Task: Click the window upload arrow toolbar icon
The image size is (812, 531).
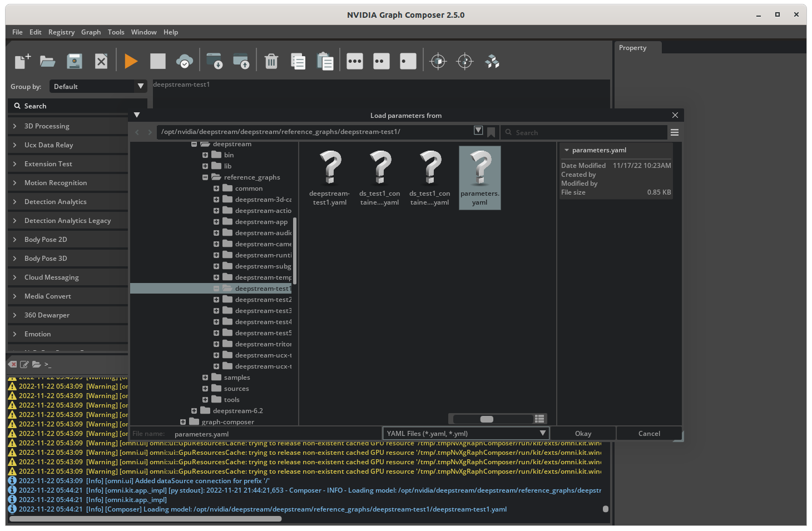Action: [x=241, y=61]
